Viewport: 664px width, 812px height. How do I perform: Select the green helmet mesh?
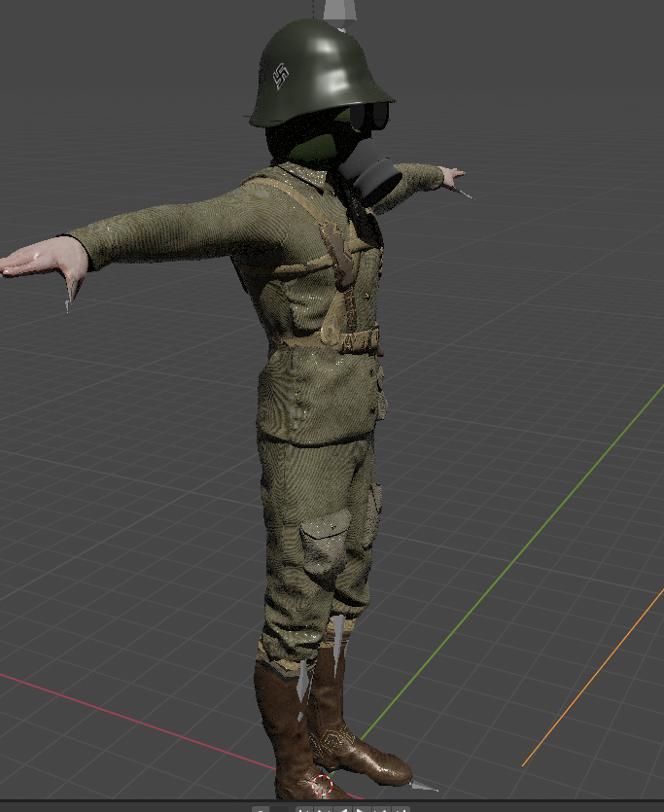point(320,74)
